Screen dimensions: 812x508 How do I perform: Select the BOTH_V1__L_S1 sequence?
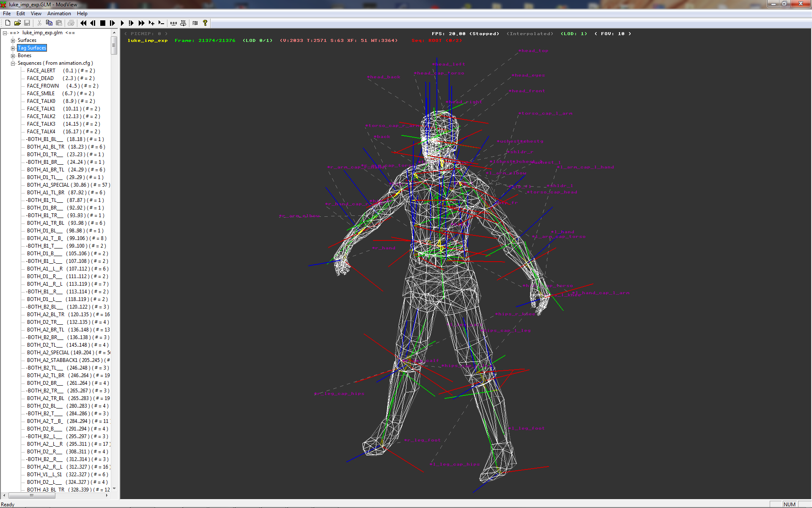click(68, 475)
